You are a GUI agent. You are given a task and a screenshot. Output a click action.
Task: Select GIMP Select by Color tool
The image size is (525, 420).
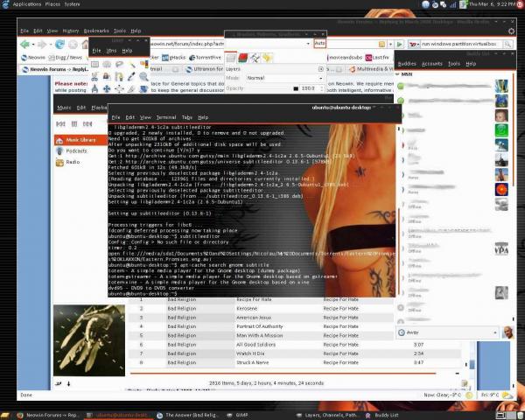tap(144, 64)
